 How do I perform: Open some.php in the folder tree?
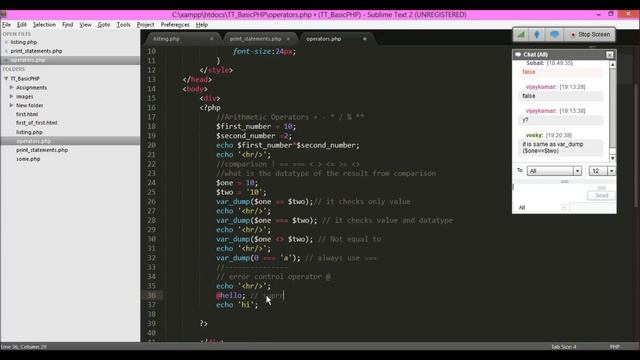pos(28,159)
